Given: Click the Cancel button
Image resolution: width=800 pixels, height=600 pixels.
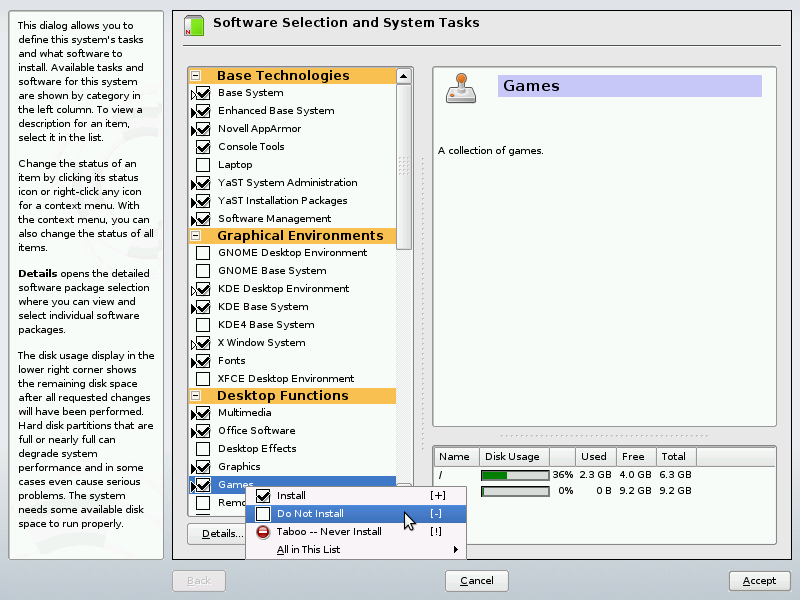Looking at the screenshot, I should pyautogui.click(x=477, y=581).
